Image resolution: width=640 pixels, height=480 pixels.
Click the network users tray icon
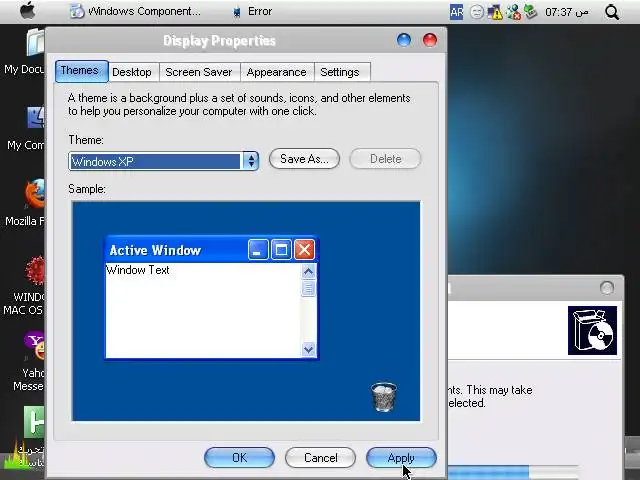(513, 12)
